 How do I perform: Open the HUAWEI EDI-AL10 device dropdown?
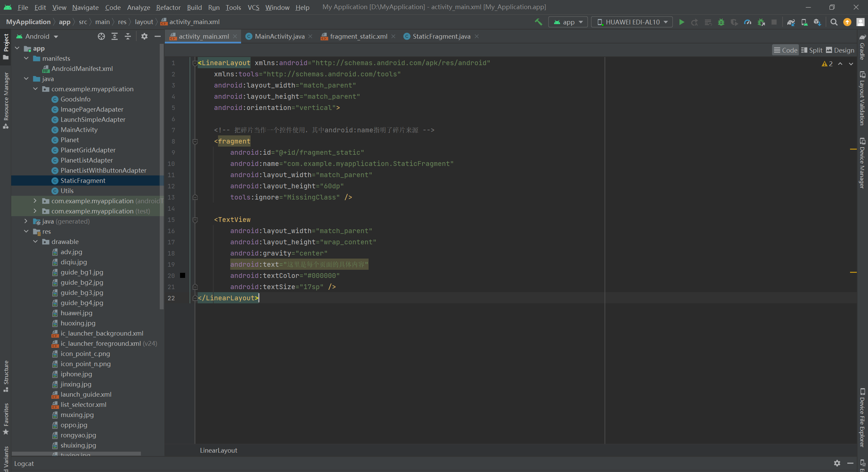tap(632, 22)
